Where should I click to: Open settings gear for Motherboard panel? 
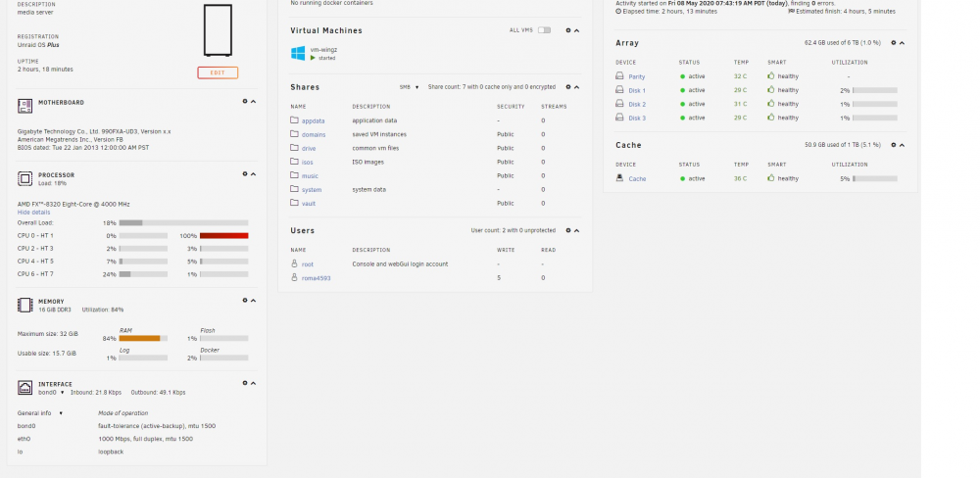point(245,101)
